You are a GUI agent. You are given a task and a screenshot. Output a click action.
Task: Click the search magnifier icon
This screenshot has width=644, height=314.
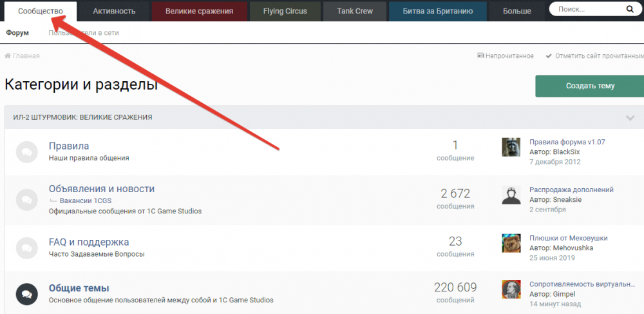pos(630,10)
